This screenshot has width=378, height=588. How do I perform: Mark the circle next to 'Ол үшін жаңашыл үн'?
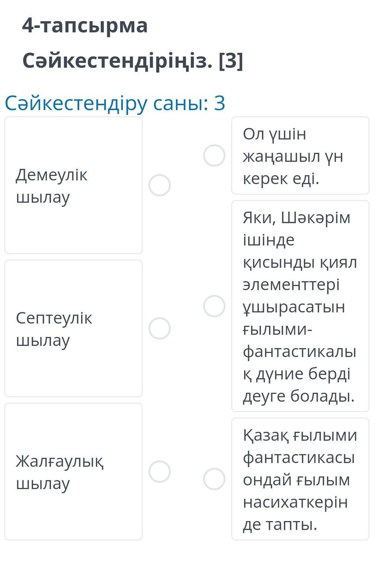(214, 155)
